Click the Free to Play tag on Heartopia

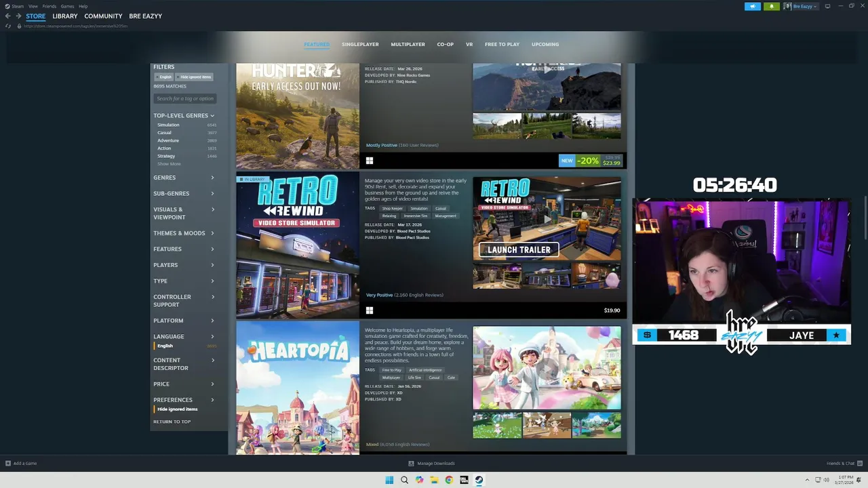(x=391, y=370)
